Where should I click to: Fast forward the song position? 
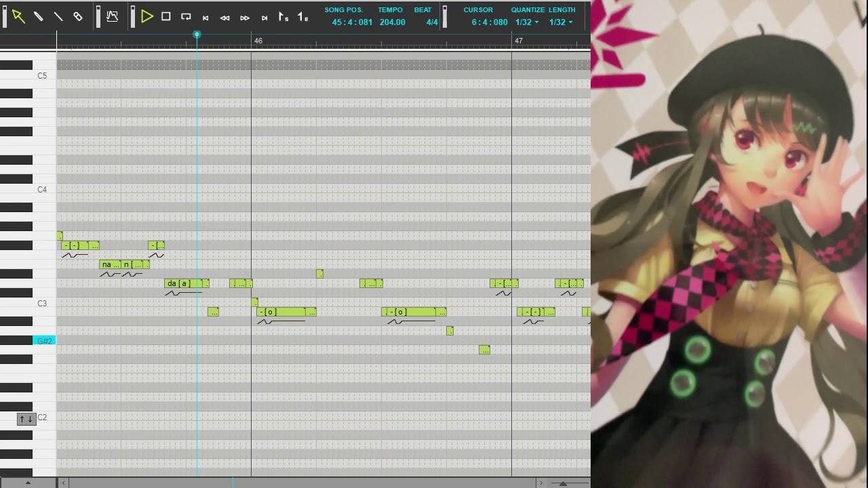tap(245, 18)
